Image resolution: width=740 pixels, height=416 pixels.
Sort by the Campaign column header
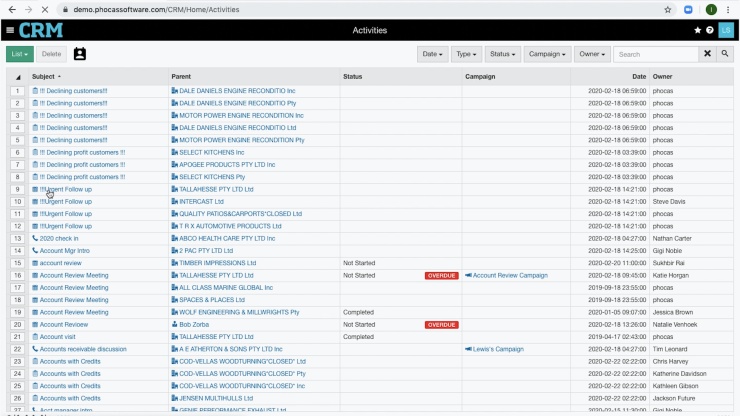[x=480, y=76]
